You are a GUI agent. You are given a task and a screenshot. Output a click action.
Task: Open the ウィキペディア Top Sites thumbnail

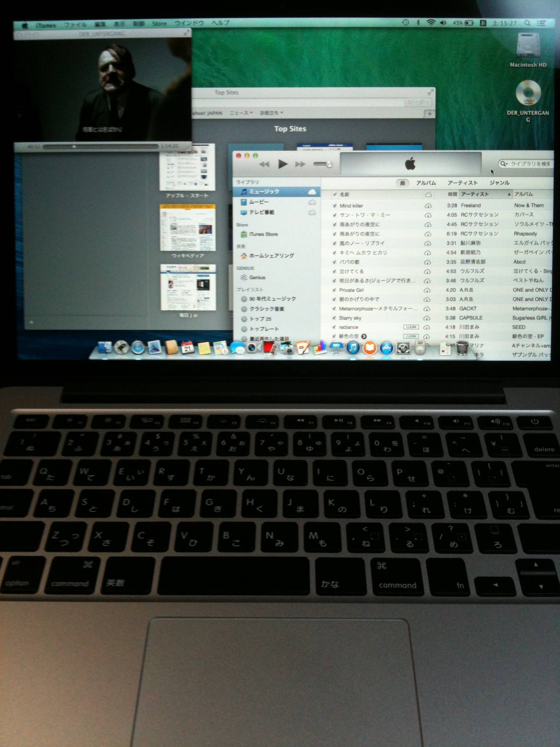coord(188,228)
